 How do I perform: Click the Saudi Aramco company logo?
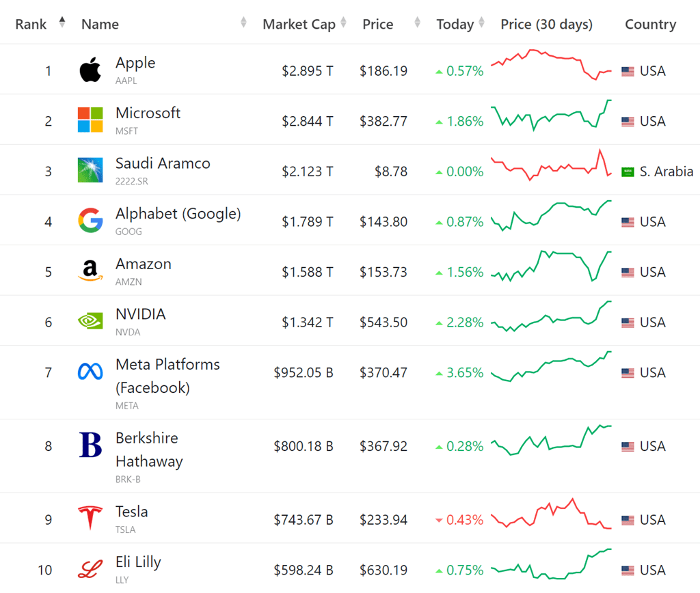[90, 169]
